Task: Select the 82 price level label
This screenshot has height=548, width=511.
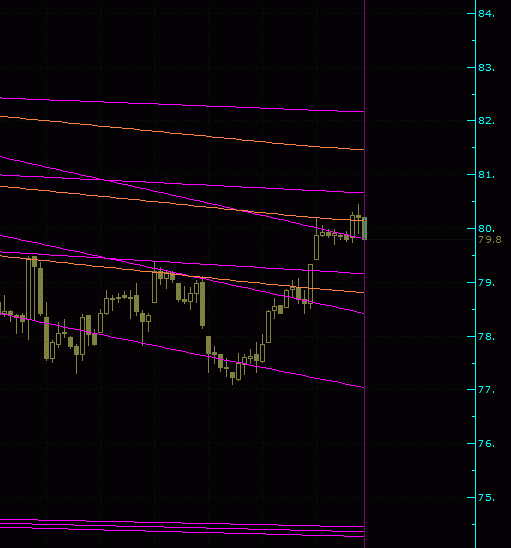Action: point(487,121)
